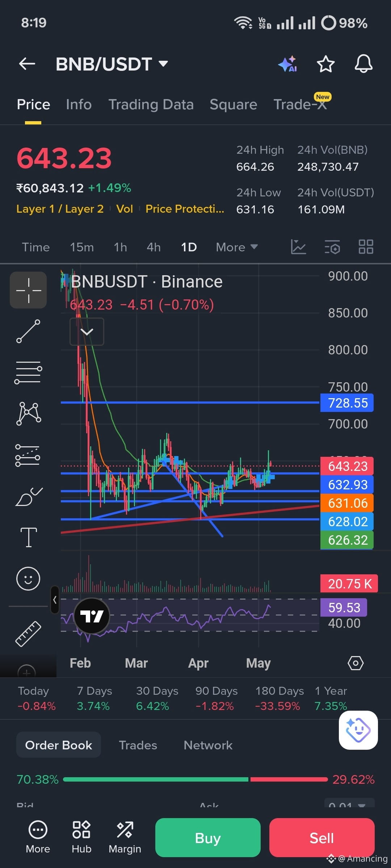
Task: Switch to the Info tab
Action: (79, 105)
